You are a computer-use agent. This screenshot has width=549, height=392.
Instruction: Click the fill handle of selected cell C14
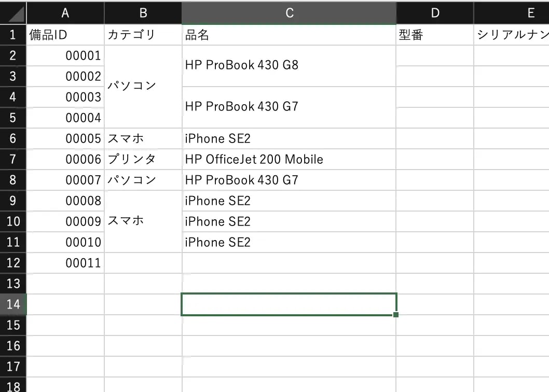click(x=395, y=315)
